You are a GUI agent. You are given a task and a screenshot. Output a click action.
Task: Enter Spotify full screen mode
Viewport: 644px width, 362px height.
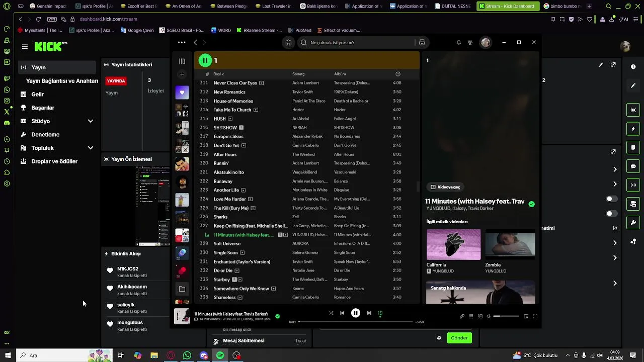tap(535, 316)
